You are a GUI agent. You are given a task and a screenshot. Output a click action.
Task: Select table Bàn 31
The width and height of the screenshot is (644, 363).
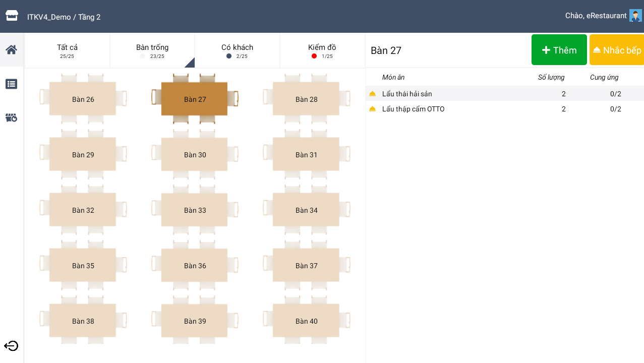(307, 155)
